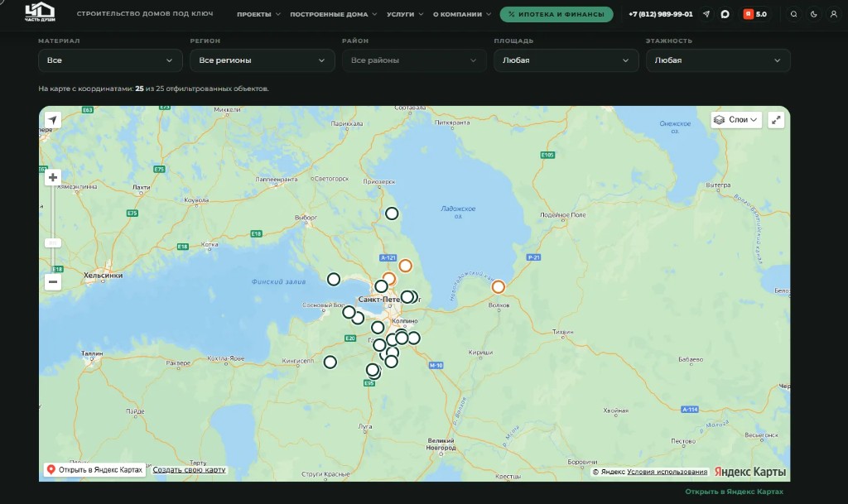Viewport: 848px width, 504px height.
Task: Open site search magnifier icon
Action: [x=793, y=14]
